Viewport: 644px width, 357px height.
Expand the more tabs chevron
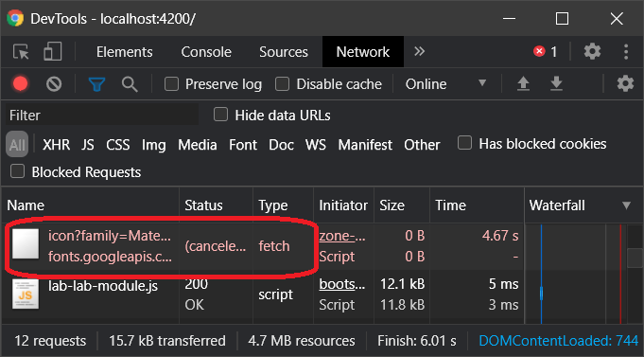tap(419, 51)
